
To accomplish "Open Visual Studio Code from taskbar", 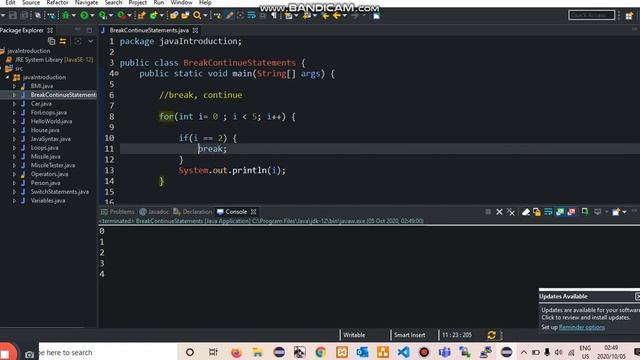I will click(x=403, y=352).
